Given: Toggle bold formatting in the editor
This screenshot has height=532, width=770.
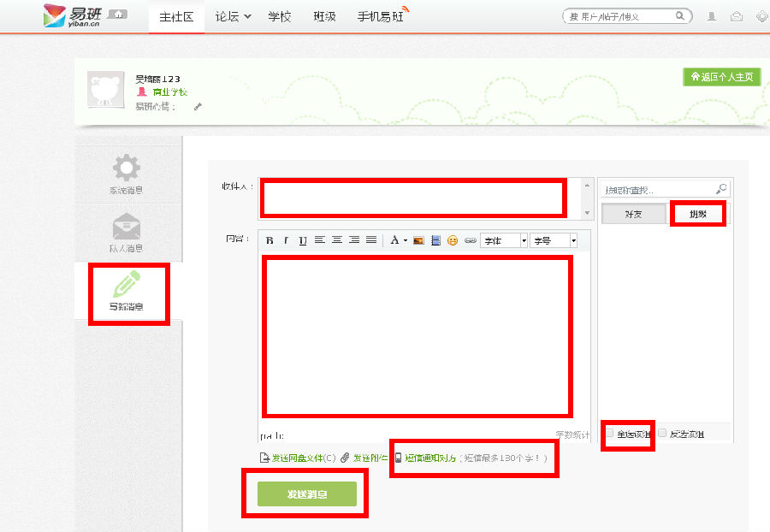Looking at the screenshot, I should click(x=269, y=240).
